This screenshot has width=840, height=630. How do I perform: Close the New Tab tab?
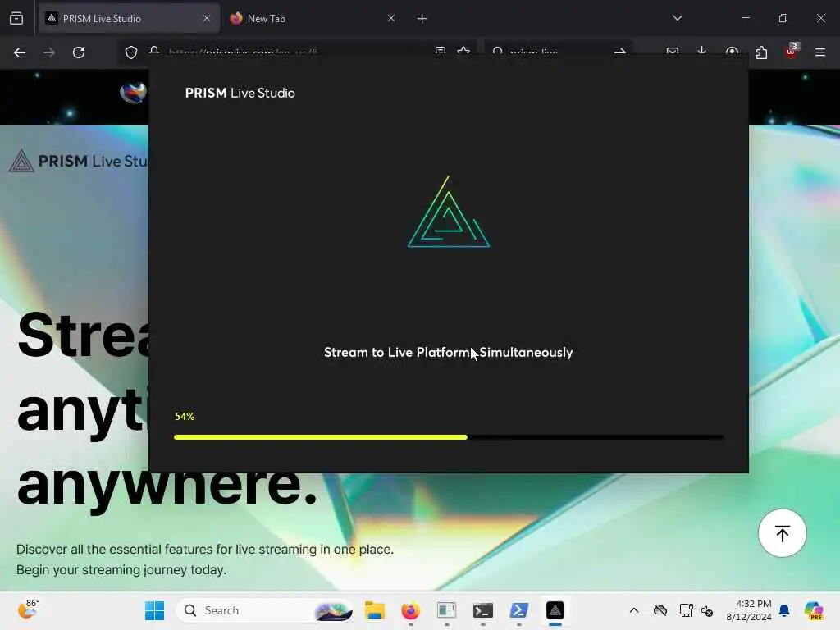(391, 18)
